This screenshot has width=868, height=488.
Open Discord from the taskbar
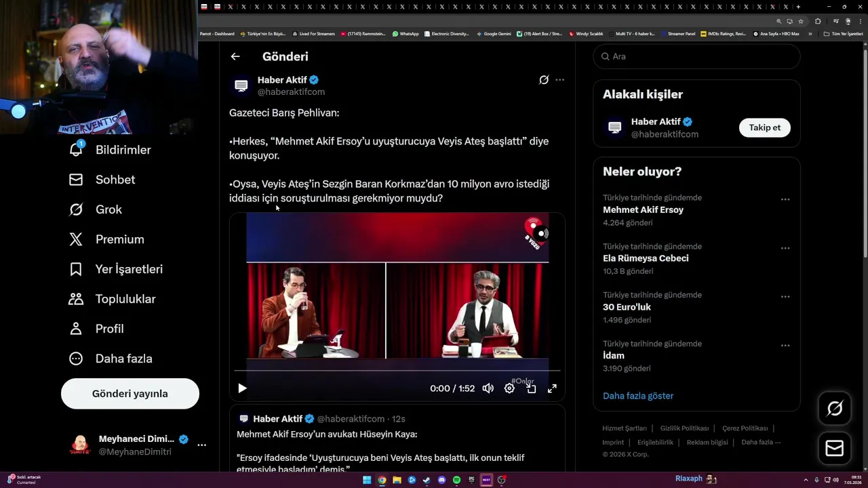pyautogui.click(x=441, y=480)
